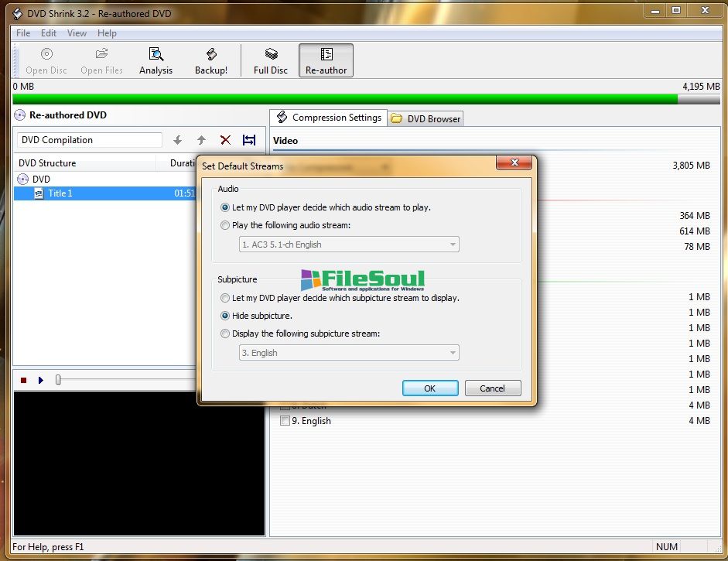This screenshot has height=561, width=728.
Task: Open the AC3 5.1-ch English dropdown
Action: (348, 245)
